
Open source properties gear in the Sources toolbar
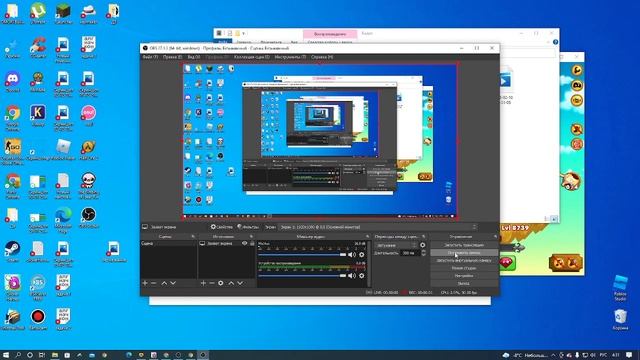(221, 283)
